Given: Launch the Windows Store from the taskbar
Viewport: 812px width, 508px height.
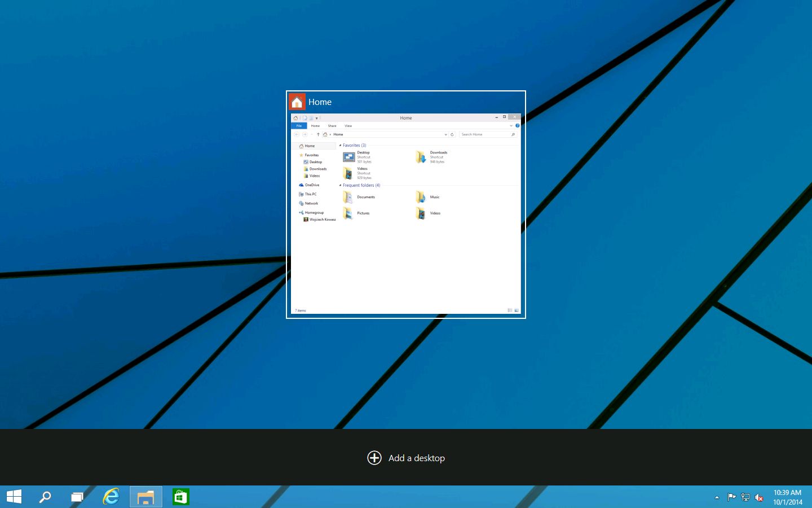Looking at the screenshot, I should pos(180,497).
